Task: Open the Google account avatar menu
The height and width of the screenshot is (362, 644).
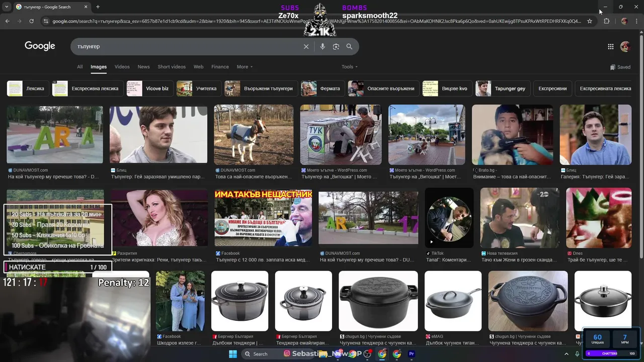Action: (625, 46)
